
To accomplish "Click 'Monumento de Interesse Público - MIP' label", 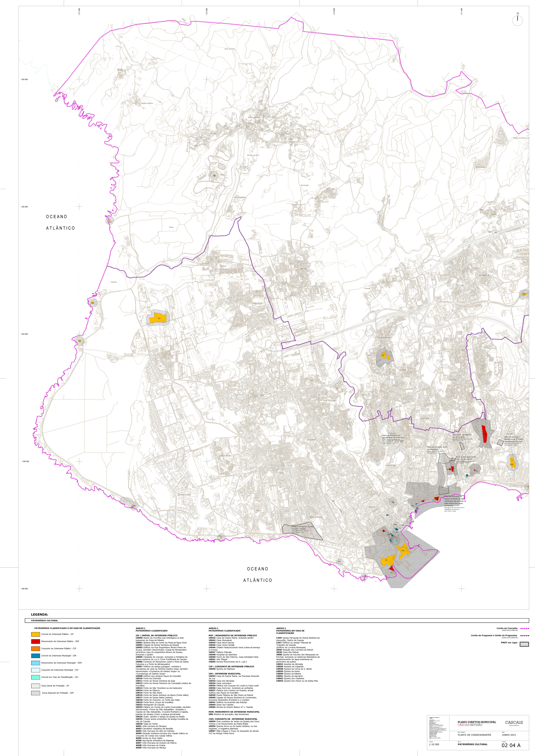I will tap(60, 641).
